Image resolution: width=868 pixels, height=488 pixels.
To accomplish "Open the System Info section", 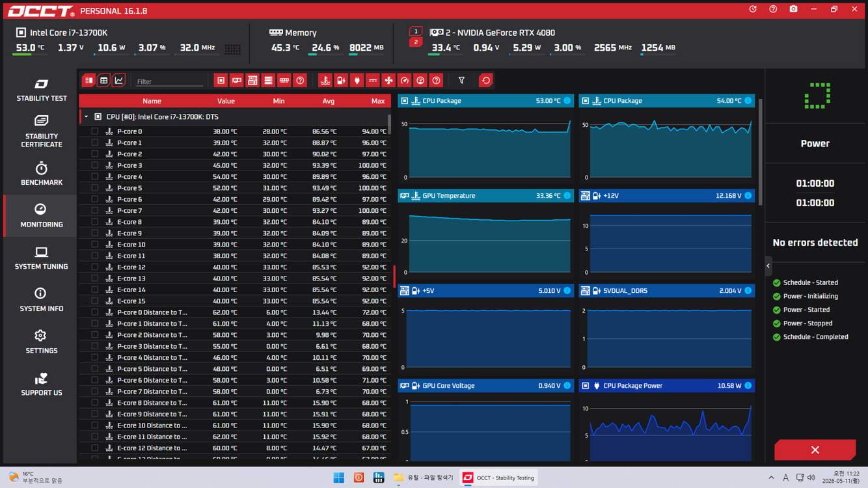I will (41, 300).
